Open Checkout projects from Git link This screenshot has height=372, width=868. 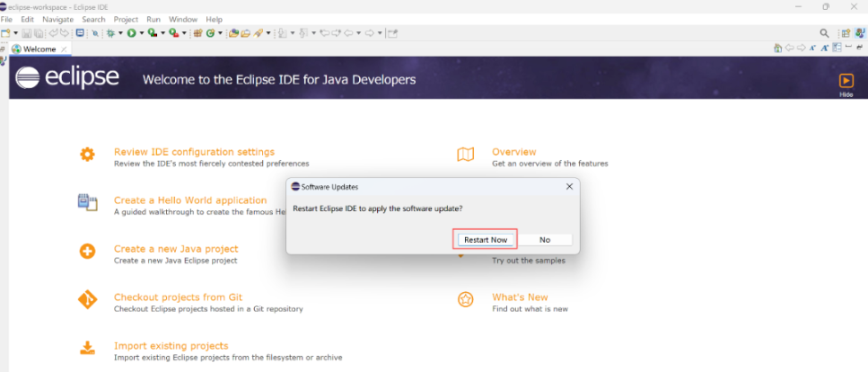pyautogui.click(x=179, y=297)
